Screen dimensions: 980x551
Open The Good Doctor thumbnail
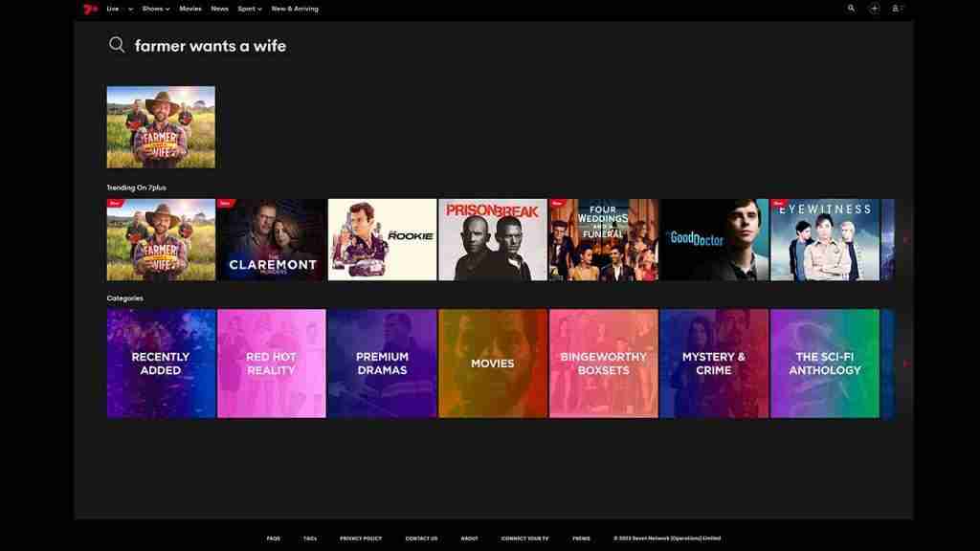(714, 240)
